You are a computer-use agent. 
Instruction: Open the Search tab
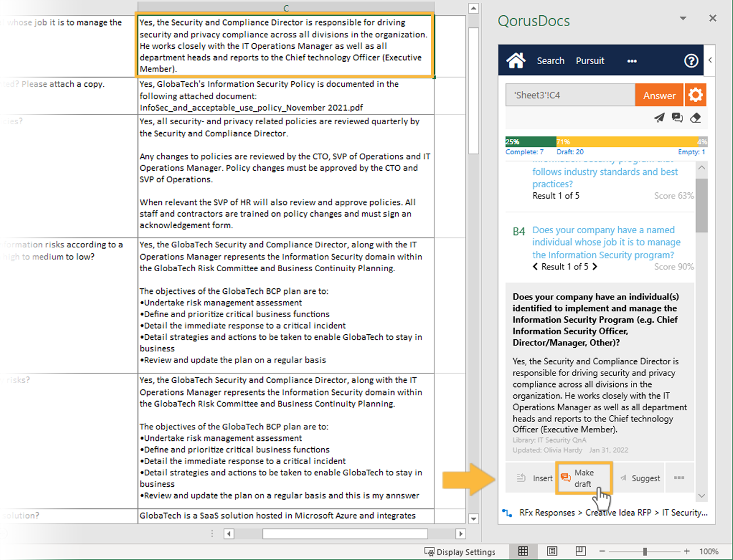[x=550, y=61]
